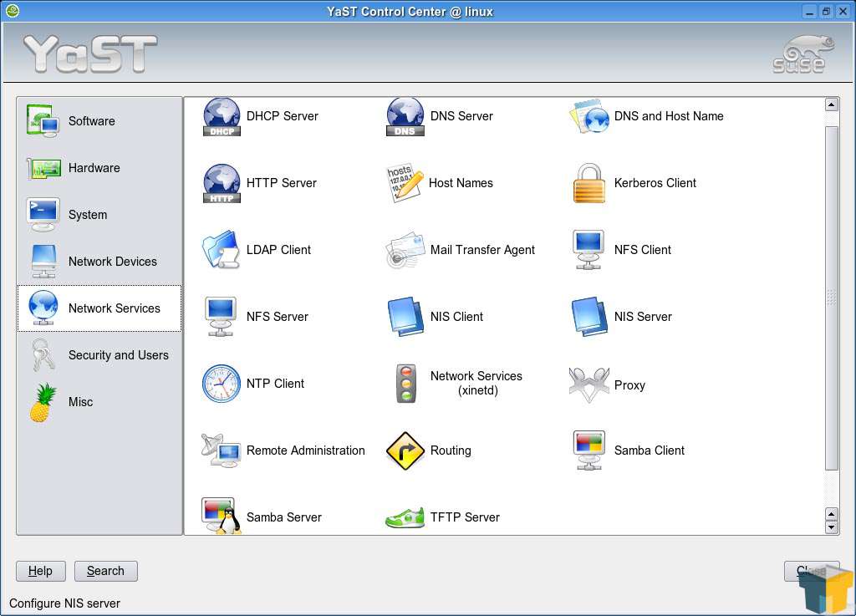Open TFTP Server sneaker icon
Viewport: 856px width, 616px height.
pyautogui.click(x=405, y=517)
